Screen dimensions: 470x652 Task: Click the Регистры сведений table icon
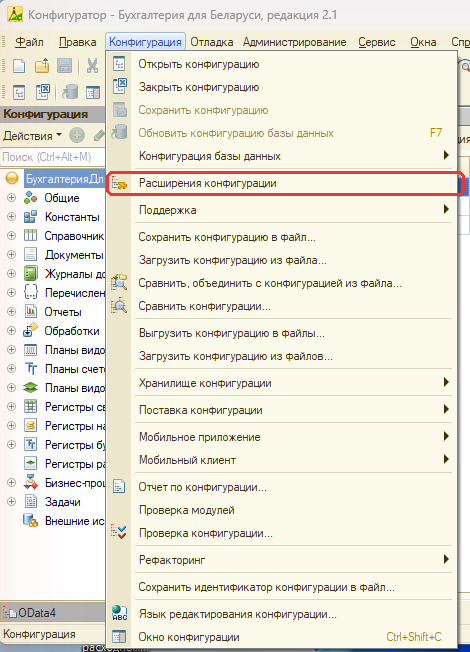tap(30, 406)
